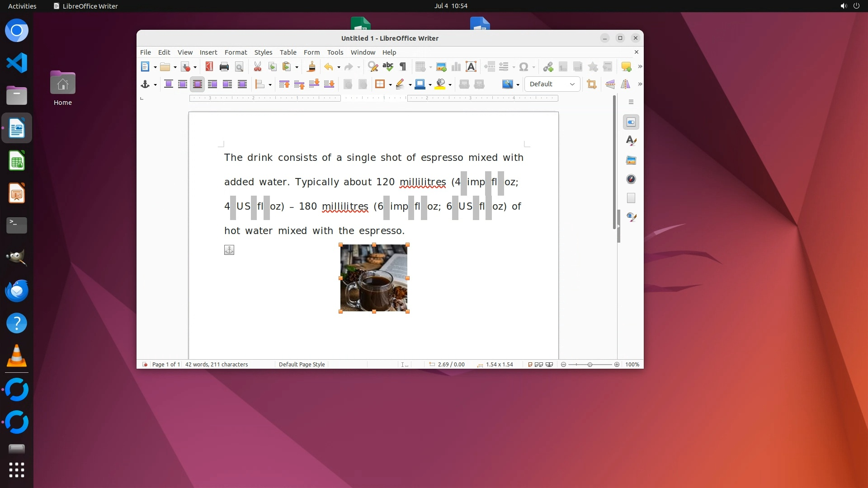This screenshot has height=488, width=868.
Task: Expand the Borders dropdown arrow
Action: tap(390, 84)
